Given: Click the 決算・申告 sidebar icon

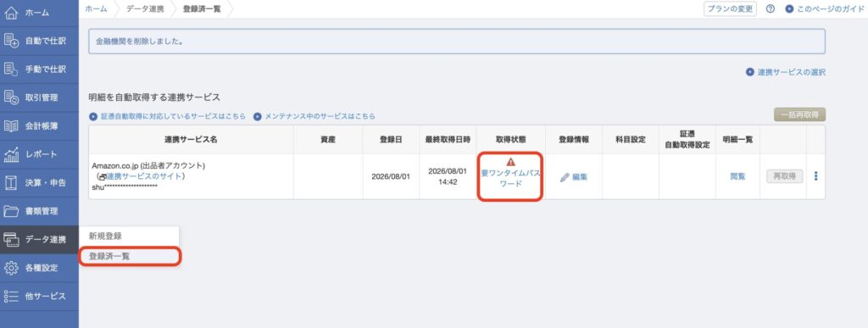Looking at the screenshot, I should pos(11,182).
